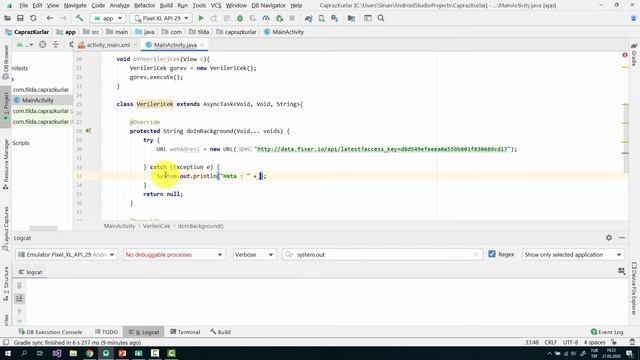The width and height of the screenshot is (640, 360).
Task: Click the Project Structure folder icon
Action: click(351, 18)
